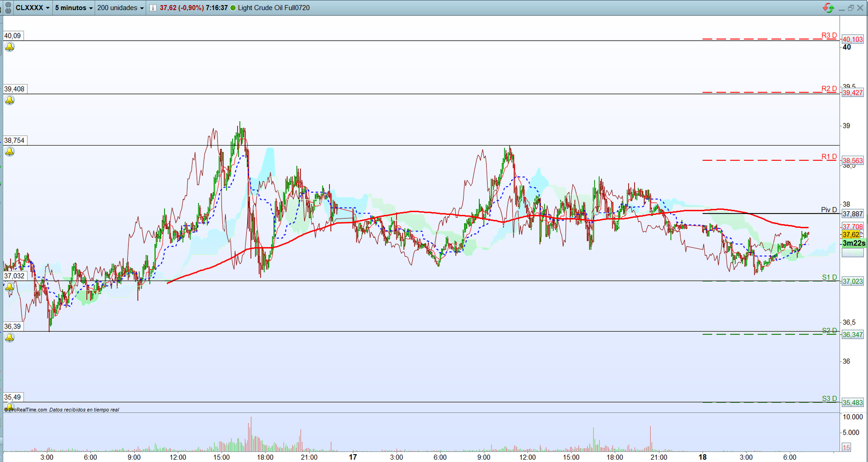Click the day 17 marker on time axis
This screenshot has height=462, width=868.
point(353,457)
